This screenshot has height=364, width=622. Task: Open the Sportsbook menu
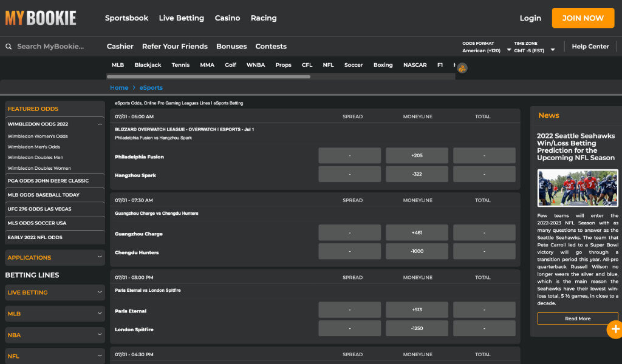[x=126, y=18]
